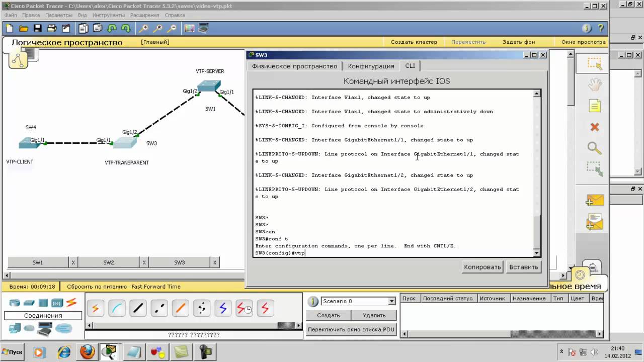Viewport: 644px width, 362px height.
Task: Pick the Move Layout hand tool
Action: tap(595, 84)
